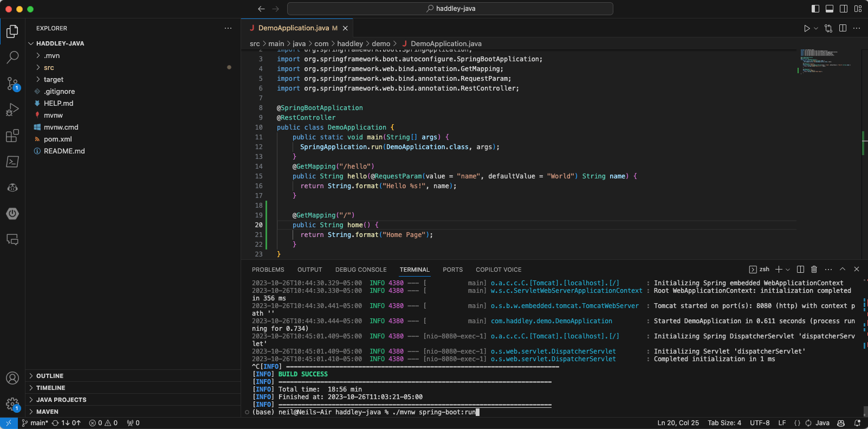Open Run and Debug view
Screen dimensions: 868x429
tap(12, 110)
